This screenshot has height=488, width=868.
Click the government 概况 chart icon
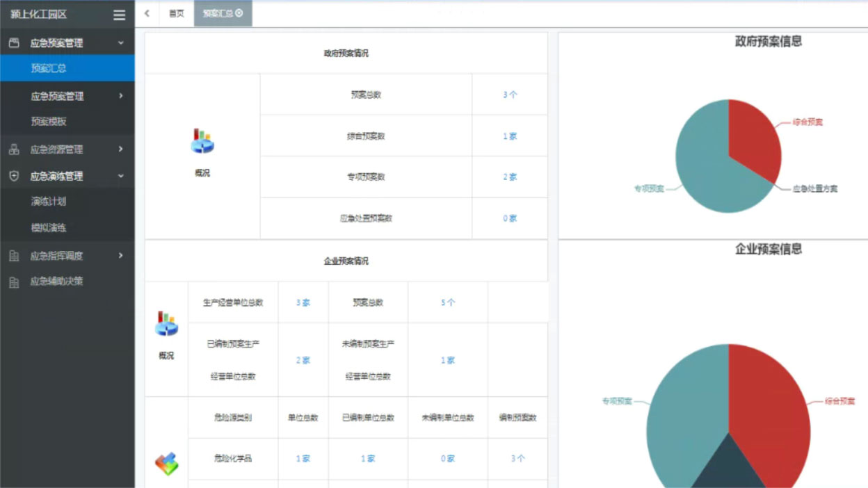click(x=202, y=141)
